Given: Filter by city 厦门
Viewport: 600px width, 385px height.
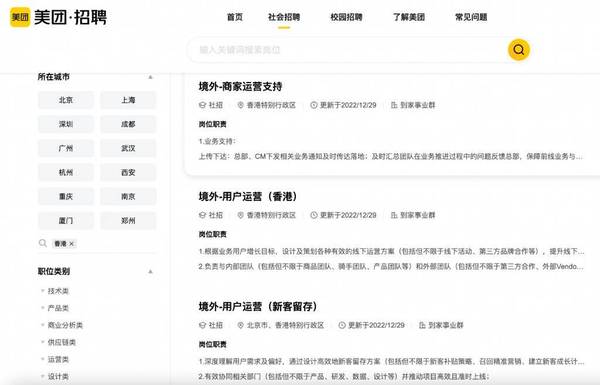Looking at the screenshot, I should [65, 220].
